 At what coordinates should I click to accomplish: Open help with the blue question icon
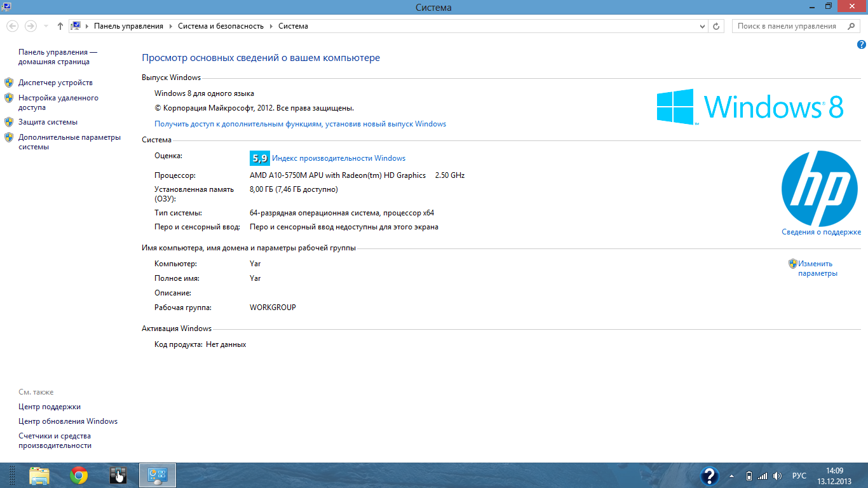click(x=862, y=44)
